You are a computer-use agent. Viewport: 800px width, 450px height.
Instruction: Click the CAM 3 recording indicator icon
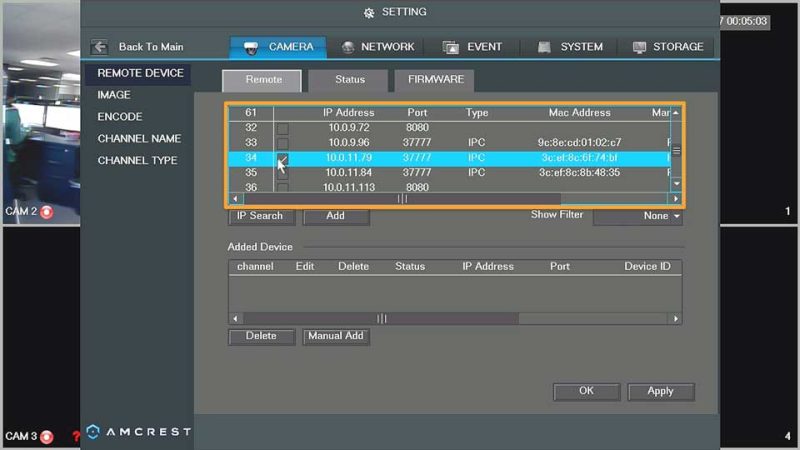pyautogui.click(x=46, y=436)
